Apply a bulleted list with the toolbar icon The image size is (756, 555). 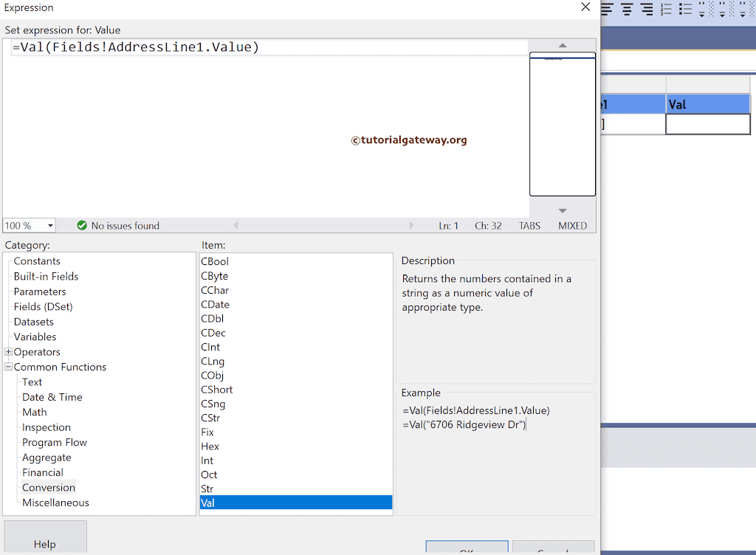pos(685,10)
